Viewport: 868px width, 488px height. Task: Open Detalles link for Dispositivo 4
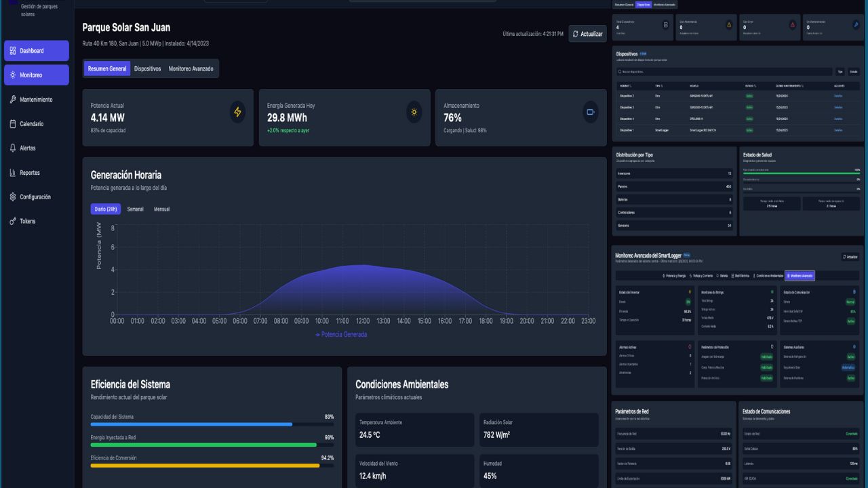pos(838,119)
